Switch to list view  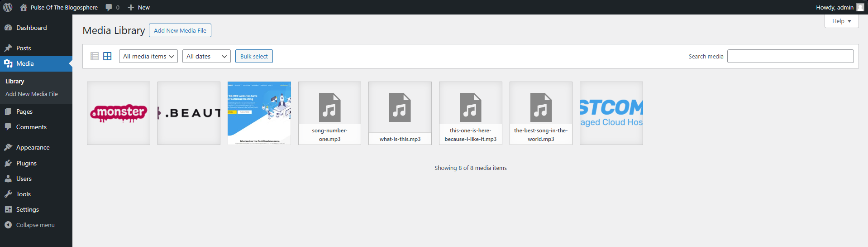(95, 56)
